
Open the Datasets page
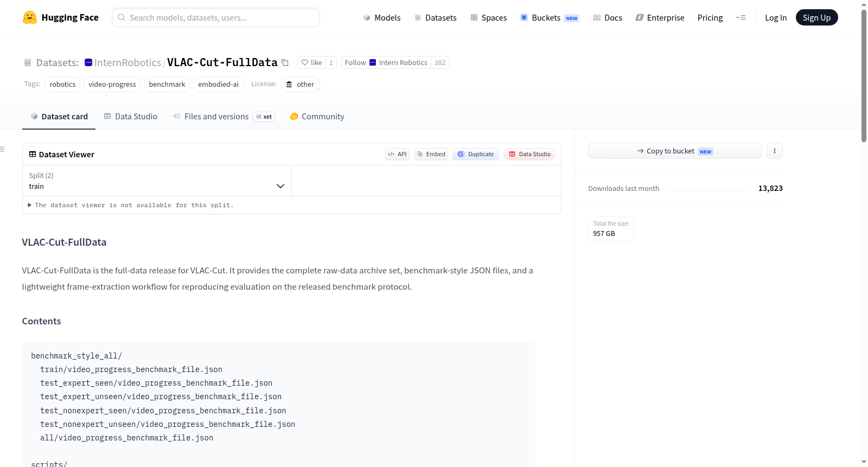[435, 17]
